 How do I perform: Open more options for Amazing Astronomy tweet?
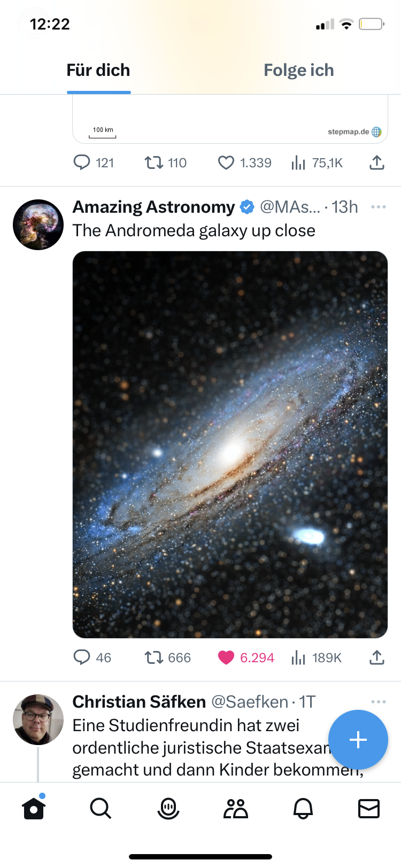pyautogui.click(x=378, y=207)
